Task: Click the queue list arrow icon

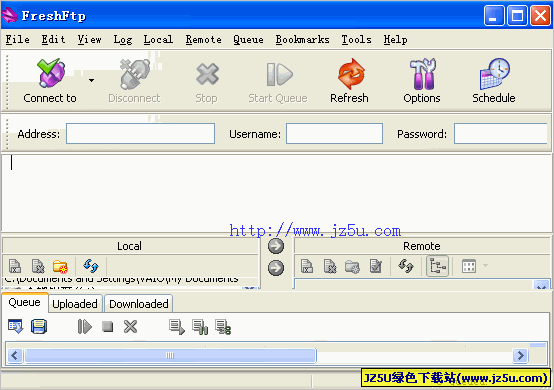Action: tap(177, 327)
